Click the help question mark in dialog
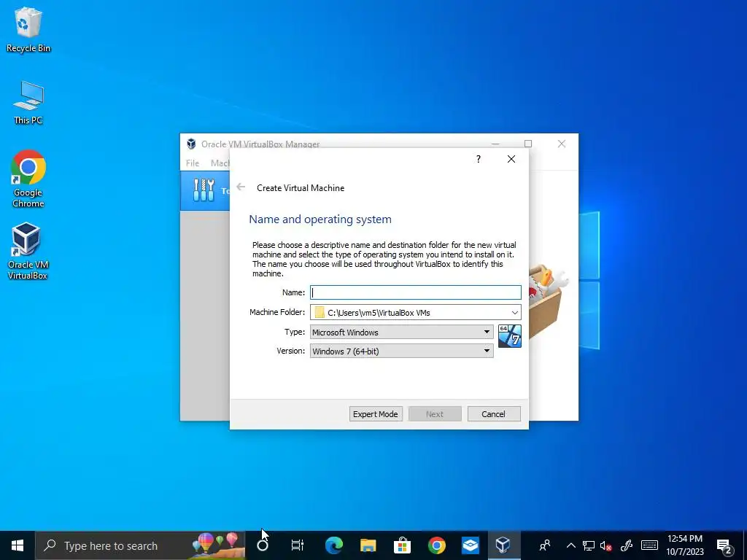This screenshot has height=560, width=747. click(x=479, y=159)
